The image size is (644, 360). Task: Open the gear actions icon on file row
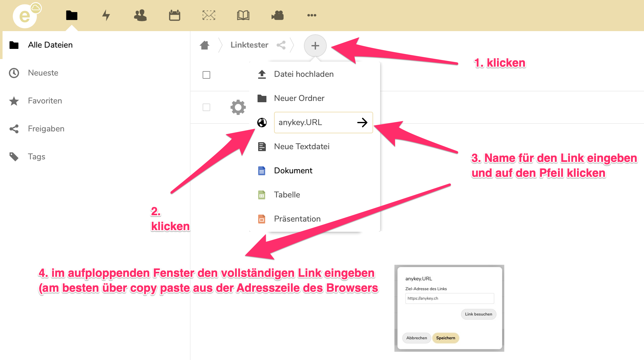click(239, 107)
